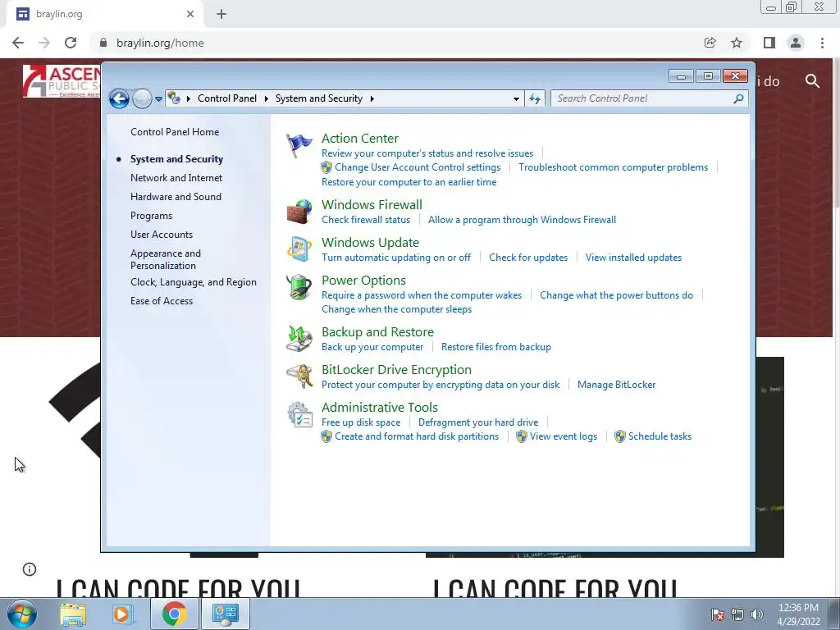Open the recent pages dropdown arrow
The height and width of the screenshot is (630, 840).
[158, 98]
